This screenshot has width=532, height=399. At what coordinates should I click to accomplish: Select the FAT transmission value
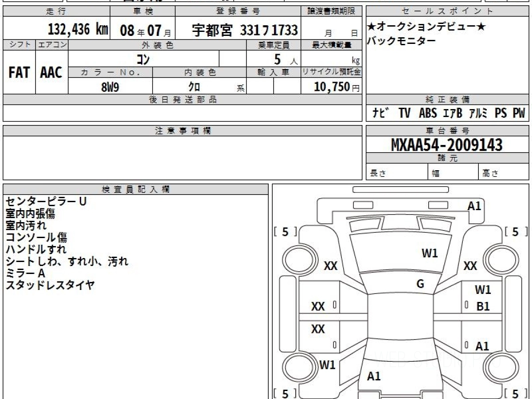(x=19, y=73)
